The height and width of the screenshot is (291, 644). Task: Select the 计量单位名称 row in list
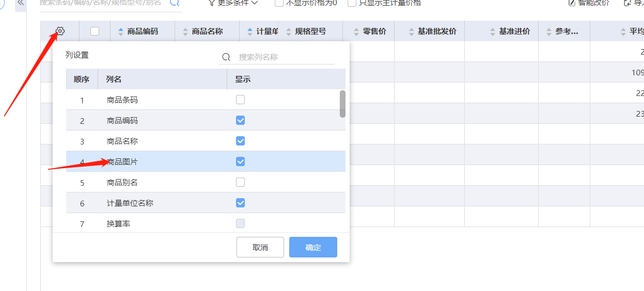coord(130,203)
